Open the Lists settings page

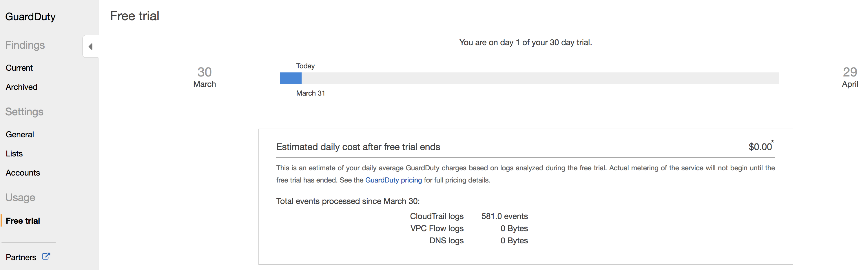point(14,154)
